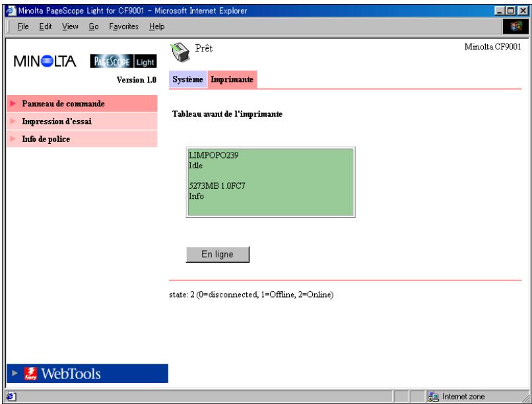Click 5273MB 1.0FC7 text in display
The height and width of the screenshot is (404, 532).
pyautogui.click(x=217, y=185)
